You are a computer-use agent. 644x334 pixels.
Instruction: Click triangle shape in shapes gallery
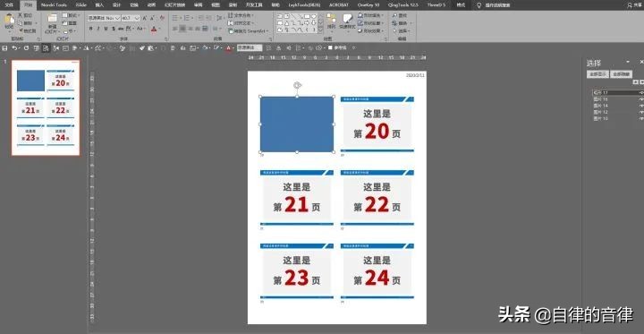pos(287,23)
